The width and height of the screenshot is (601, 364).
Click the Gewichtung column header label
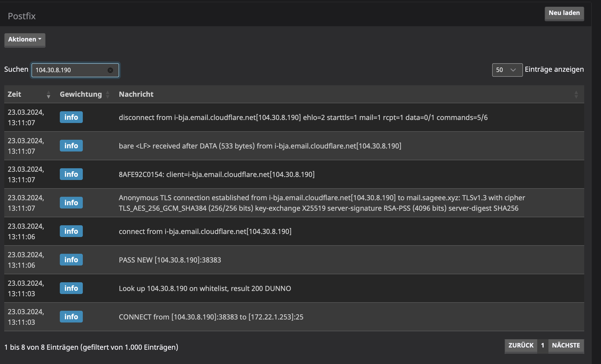[81, 94]
